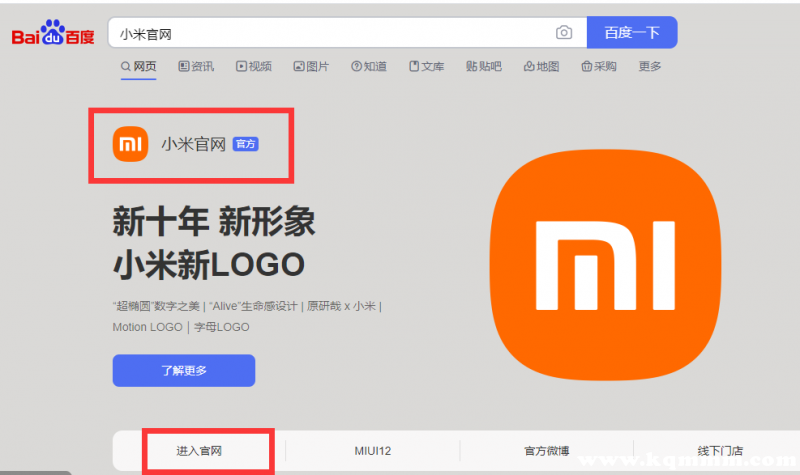
Task: Click the 进入官网 link
Action: (x=199, y=451)
